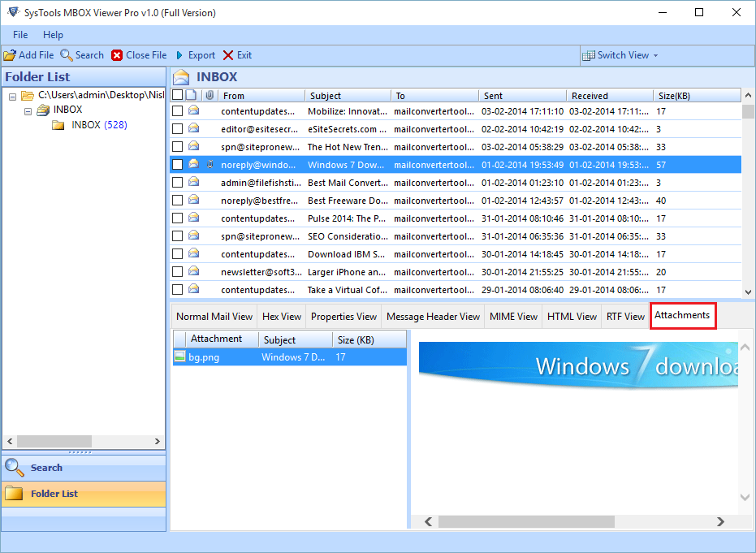Click the Folder List horizontal scrollbar thumb

(x=54, y=441)
